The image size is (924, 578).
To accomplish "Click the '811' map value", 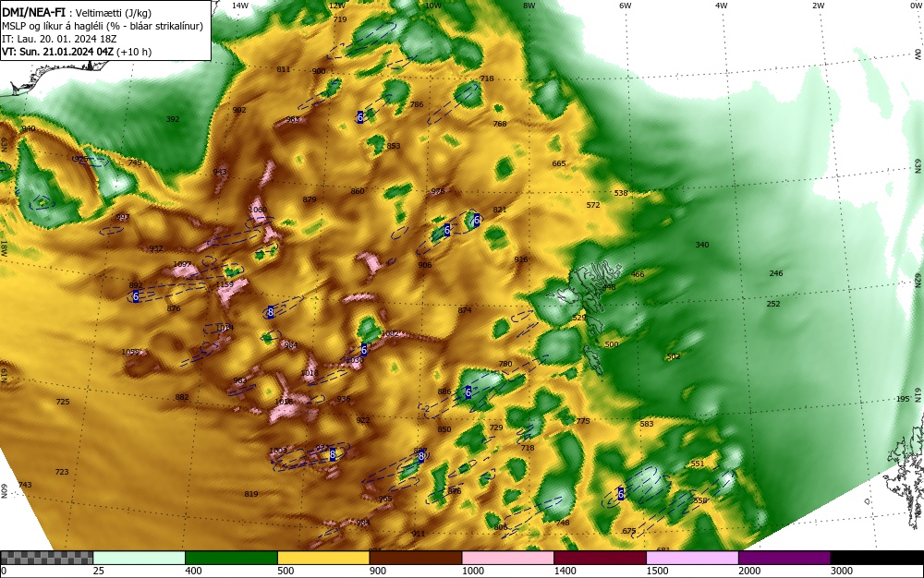I will click(x=284, y=69).
